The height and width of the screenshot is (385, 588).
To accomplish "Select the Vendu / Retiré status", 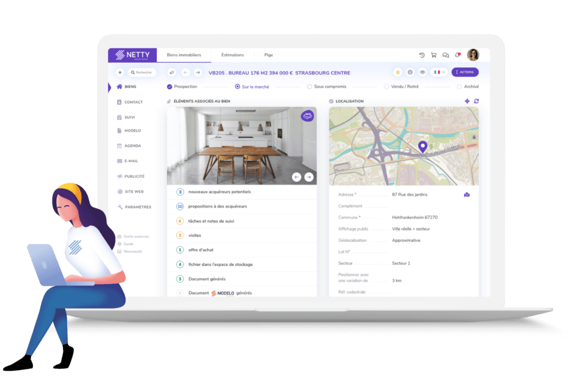I will pos(403,87).
